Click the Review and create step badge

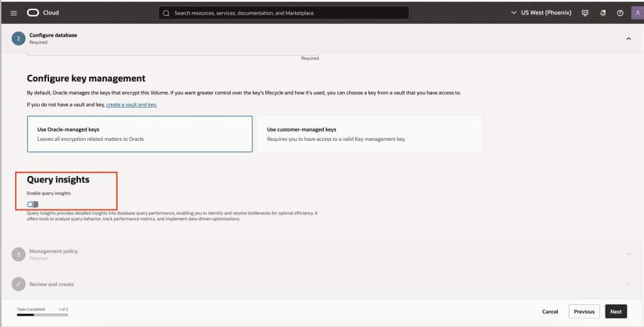18,284
